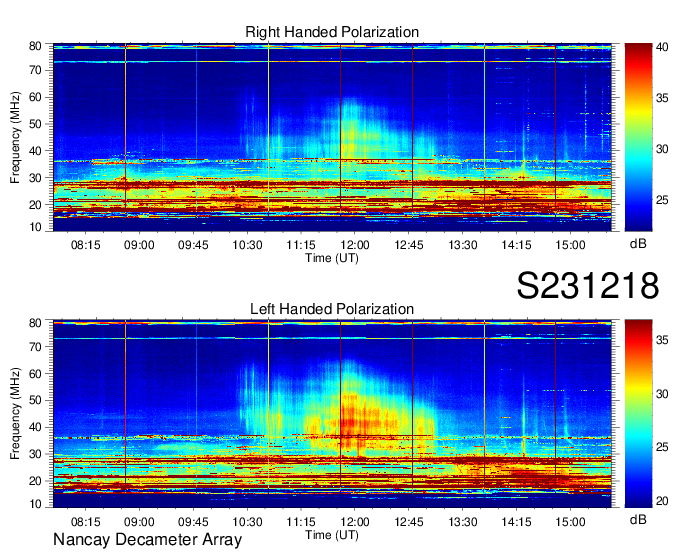
Task: Click the "20" value on Left Handed color bar
Action: point(662,501)
